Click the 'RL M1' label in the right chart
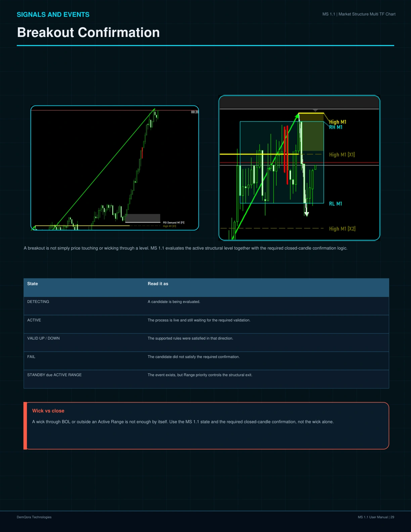The height and width of the screenshot is (532, 411). (335, 204)
